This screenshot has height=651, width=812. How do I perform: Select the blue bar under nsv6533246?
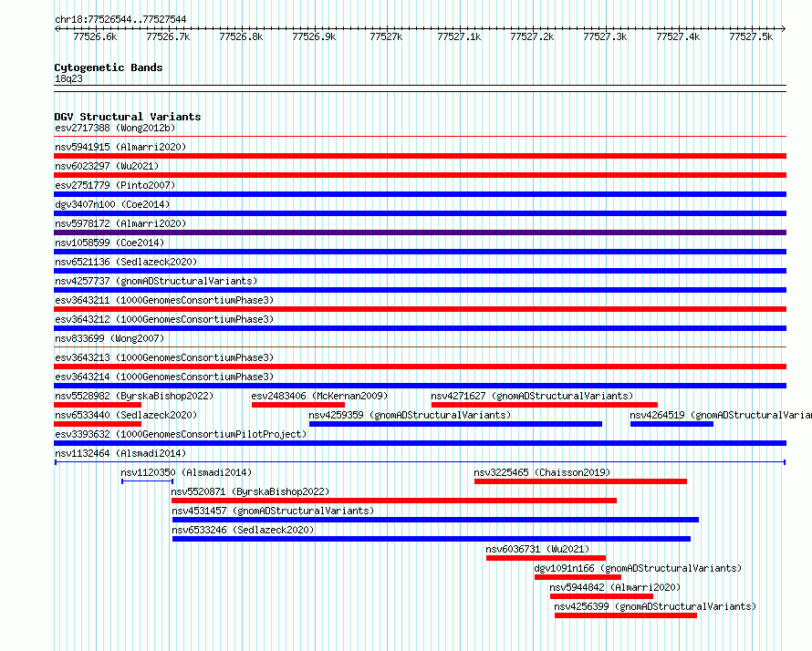[x=432, y=539]
